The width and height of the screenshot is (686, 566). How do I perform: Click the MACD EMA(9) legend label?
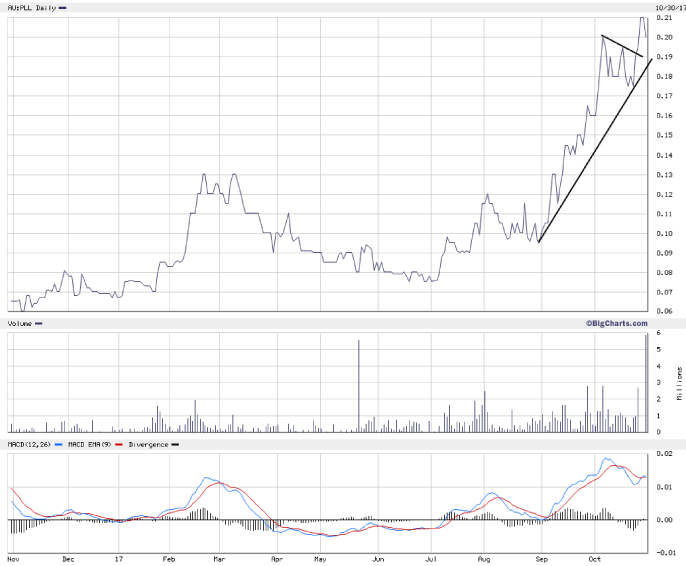click(x=91, y=443)
